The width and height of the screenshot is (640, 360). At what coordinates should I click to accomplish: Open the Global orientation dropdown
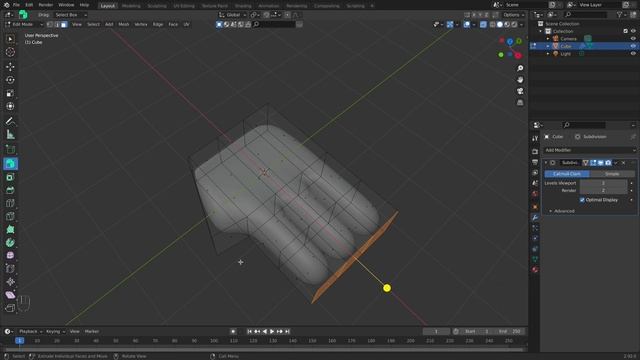[233, 15]
